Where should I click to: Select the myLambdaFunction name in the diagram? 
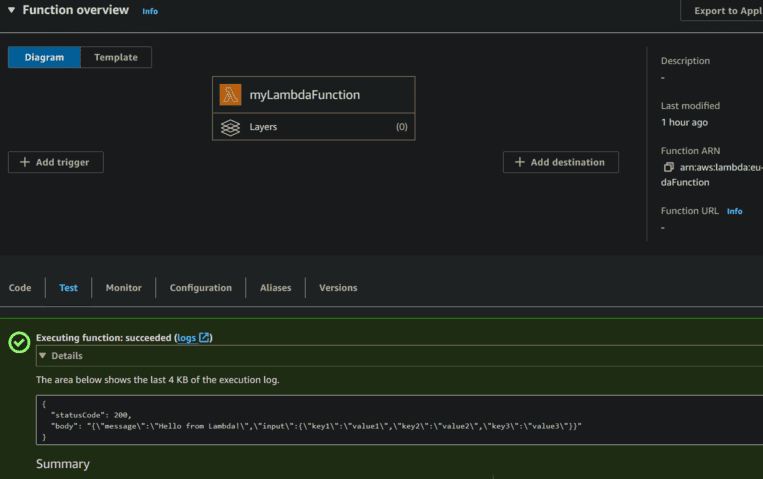(305, 95)
